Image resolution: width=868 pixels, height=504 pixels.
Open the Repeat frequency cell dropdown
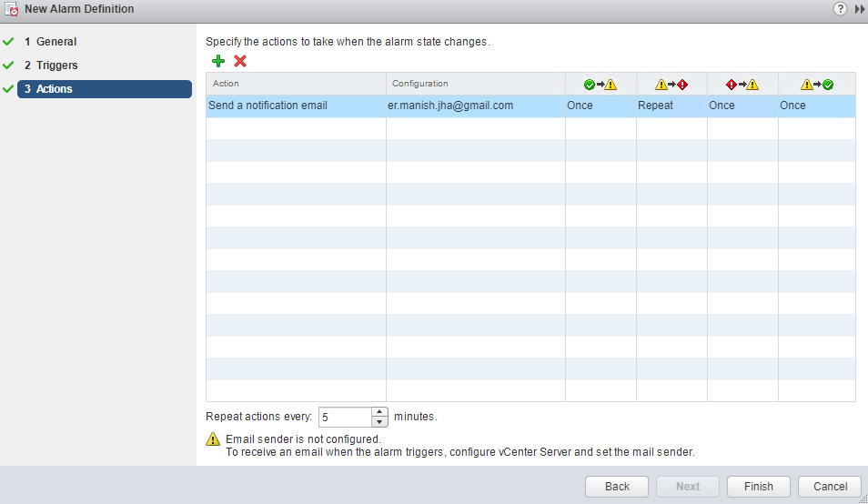click(671, 106)
